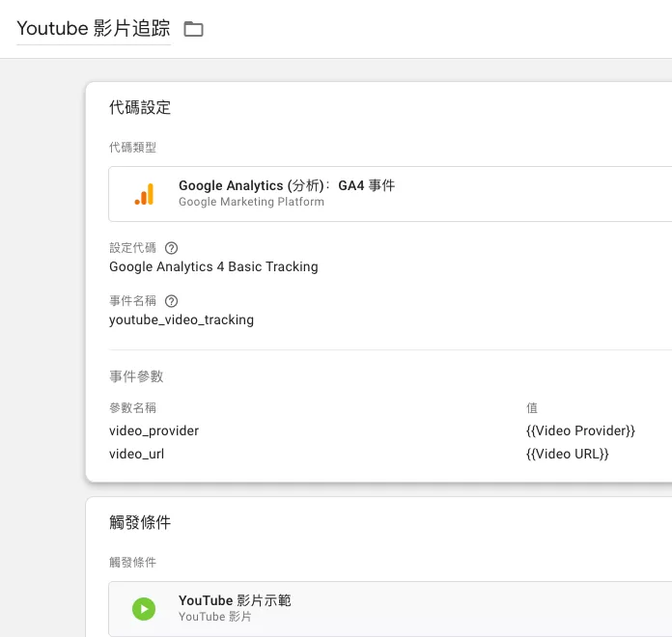This screenshot has height=637, width=672.
Task: Edit the tag name Youtube 影片追踪
Action: [x=94, y=28]
